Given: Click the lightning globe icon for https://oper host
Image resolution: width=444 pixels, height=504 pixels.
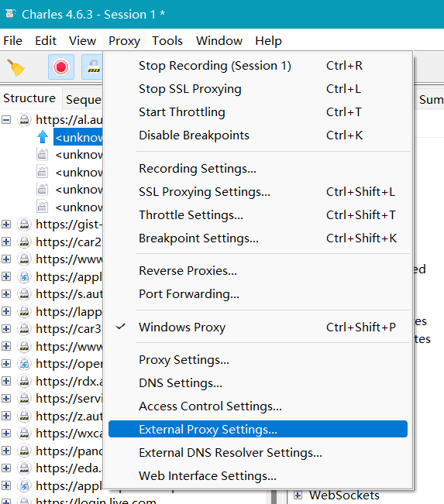Looking at the screenshot, I should pyautogui.click(x=24, y=364).
